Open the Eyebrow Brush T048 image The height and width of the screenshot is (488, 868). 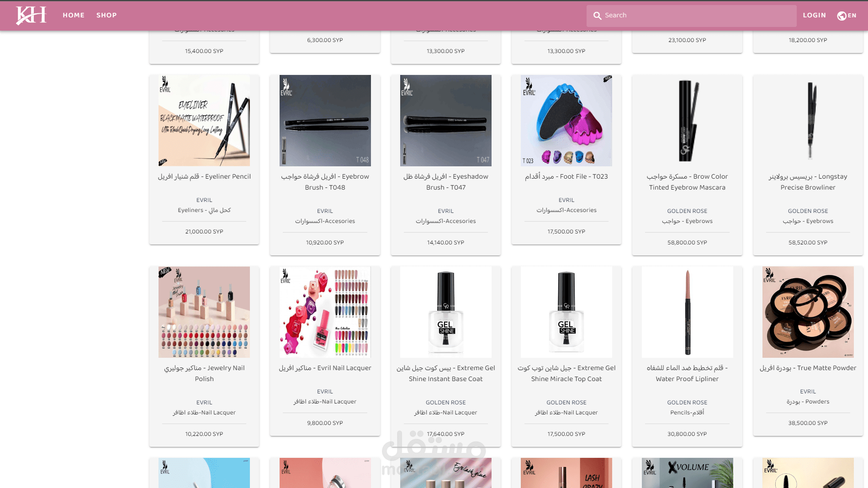[x=325, y=121]
